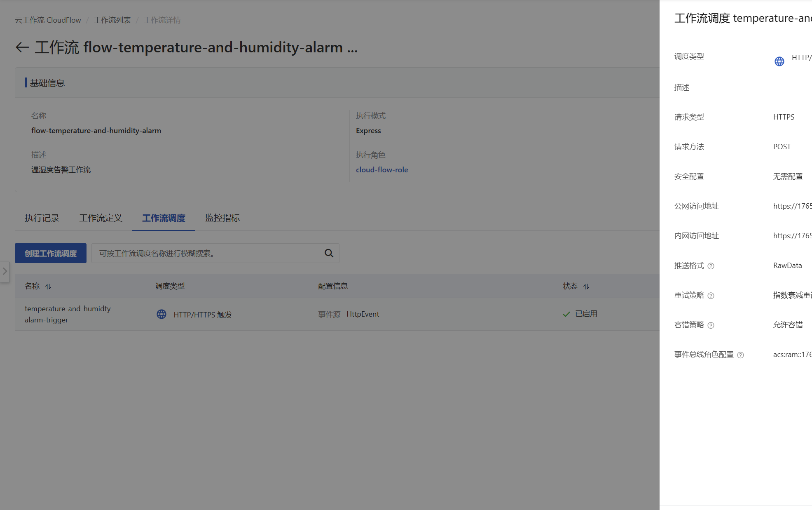Open 云工作流 CloudFlow breadcrumb link
This screenshot has height=510, width=812.
click(x=48, y=20)
